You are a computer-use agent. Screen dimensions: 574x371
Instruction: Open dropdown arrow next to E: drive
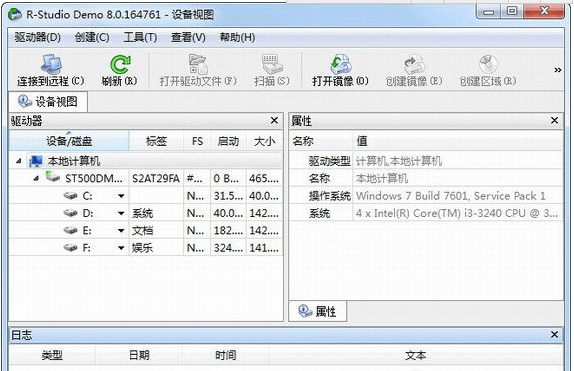tap(121, 231)
